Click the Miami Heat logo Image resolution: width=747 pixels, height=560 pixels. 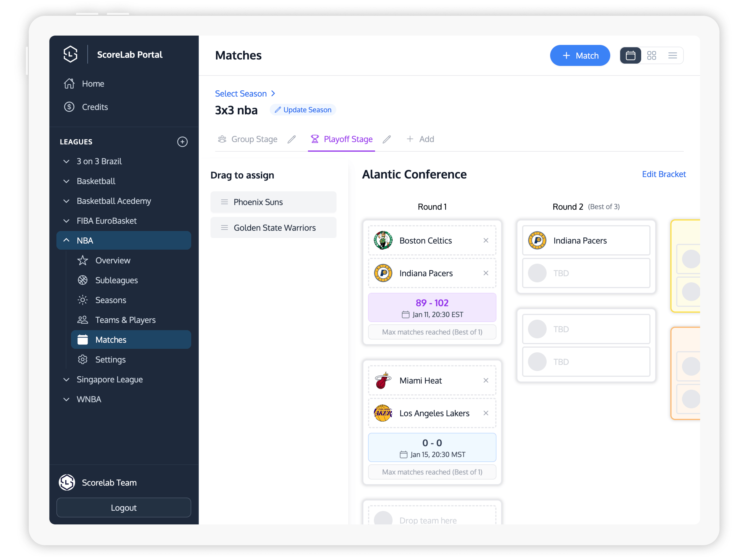click(383, 381)
